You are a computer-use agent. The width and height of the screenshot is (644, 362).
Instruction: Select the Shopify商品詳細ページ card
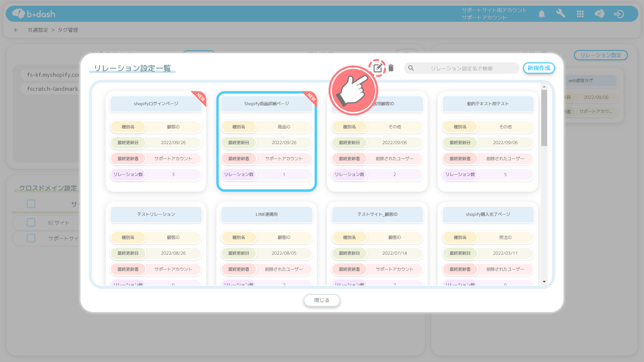tap(266, 141)
